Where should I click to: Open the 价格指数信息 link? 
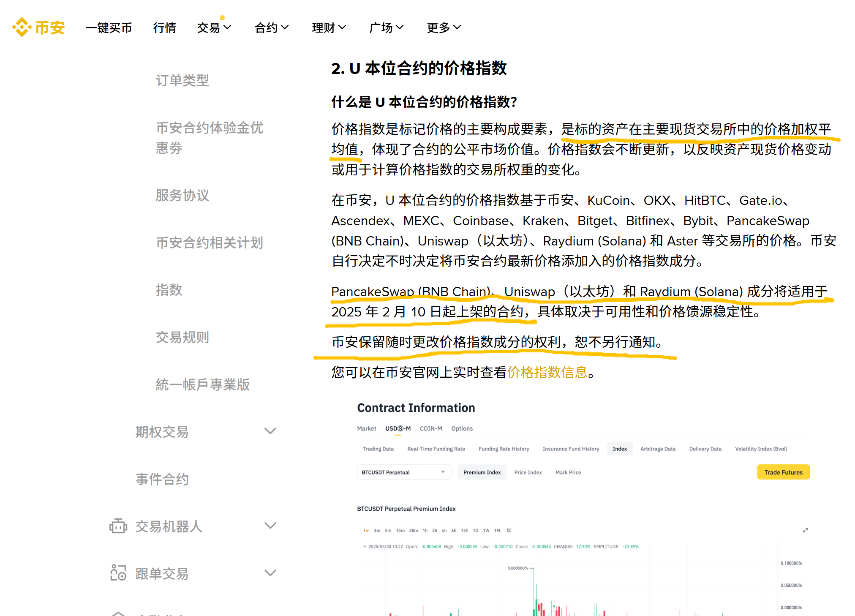click(547, 372)
